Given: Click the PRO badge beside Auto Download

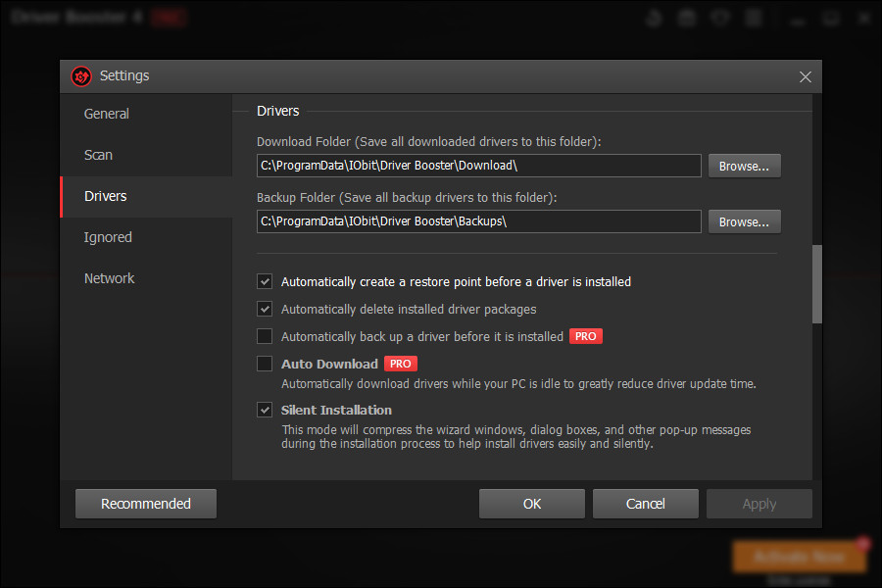Looking at the screenshot, I should pos(400,363).
